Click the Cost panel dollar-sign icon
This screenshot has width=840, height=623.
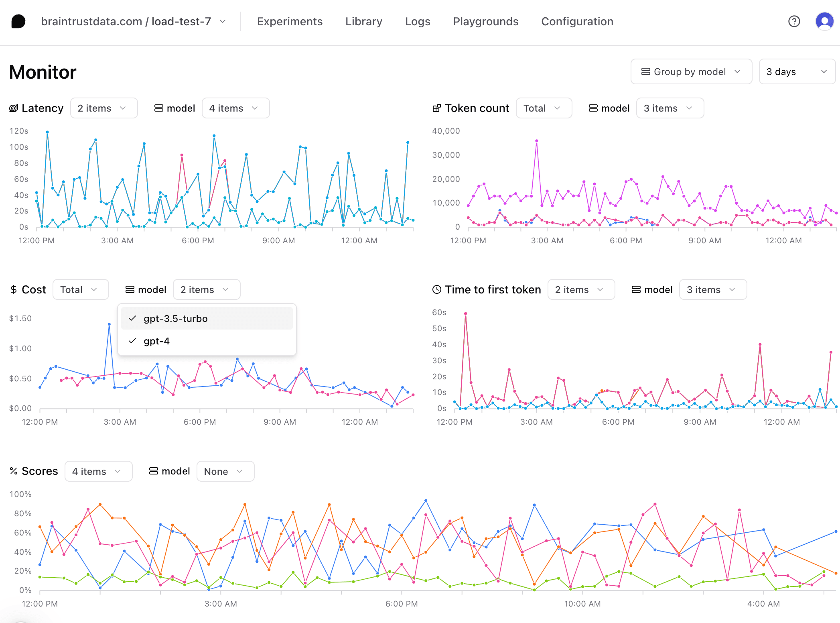coord(14,289)
